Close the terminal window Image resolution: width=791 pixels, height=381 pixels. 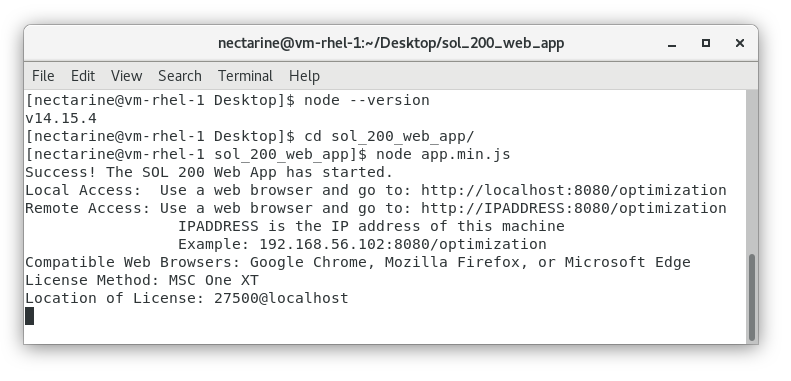pos(740,43)
